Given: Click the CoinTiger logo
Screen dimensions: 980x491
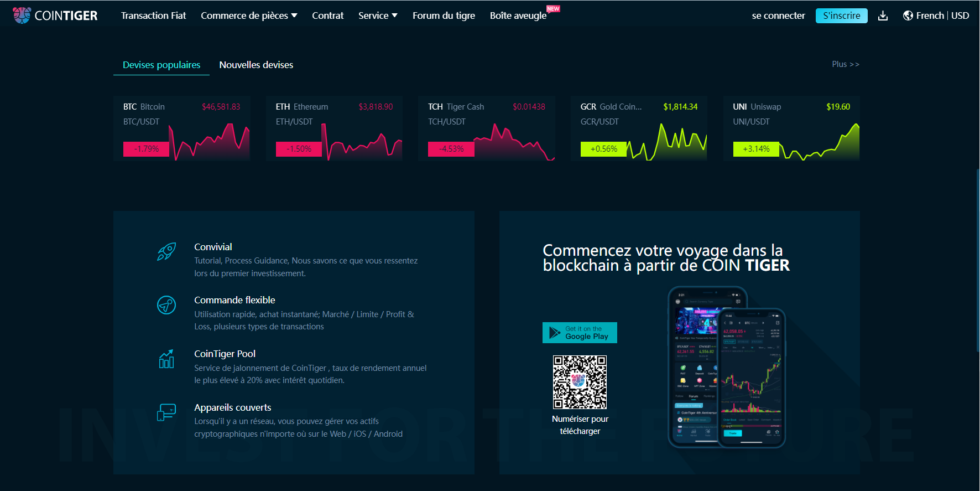Looking at the screenshot, I should click(55, 15).
